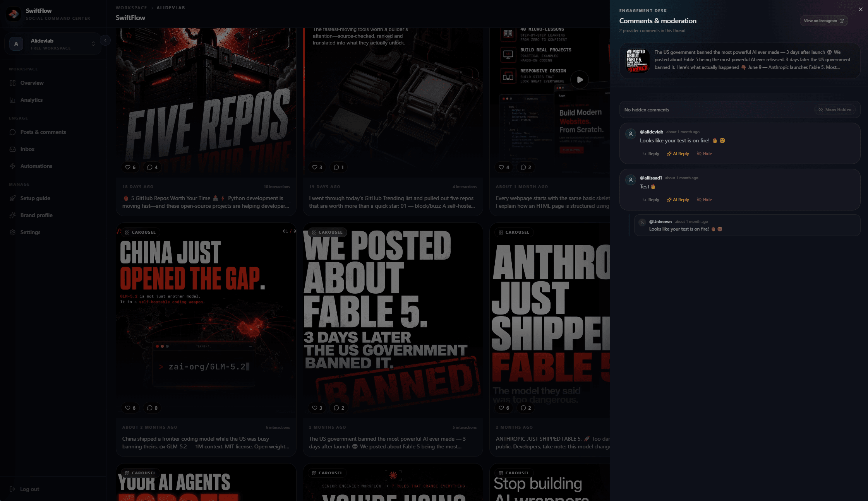This screenshot has width=868, height=501.
Task: Hide the @aliisaad1 Test comment
Action: point(705,200)
